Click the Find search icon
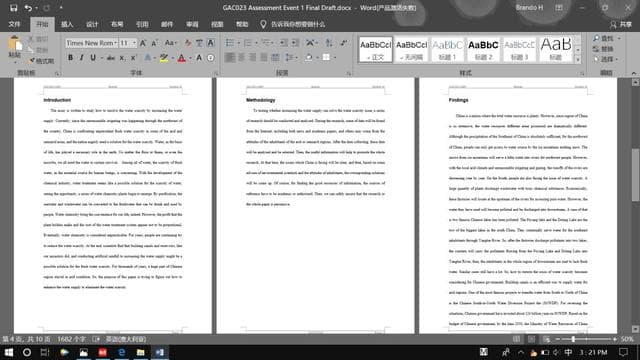 click(x=596, y=38)
